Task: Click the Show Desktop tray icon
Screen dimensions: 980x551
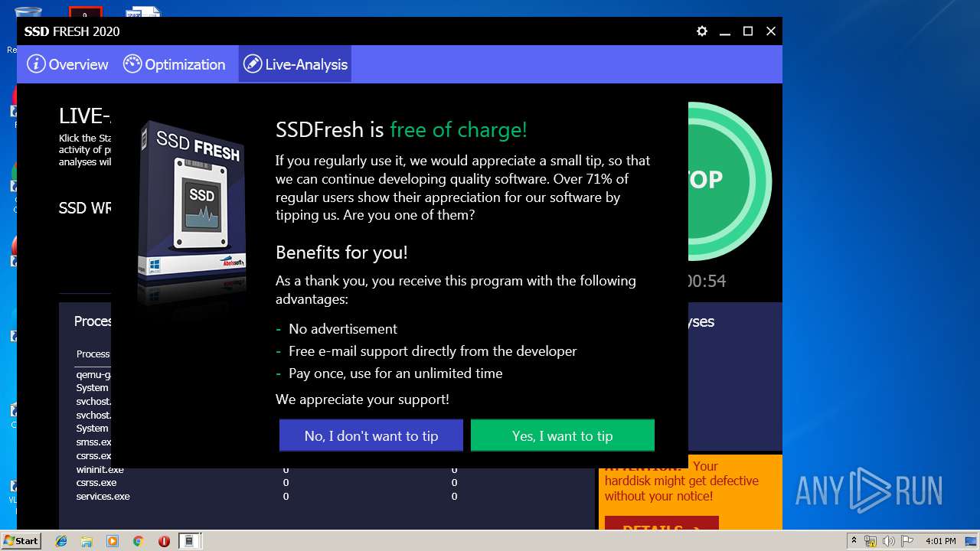Action: (971, 541)
